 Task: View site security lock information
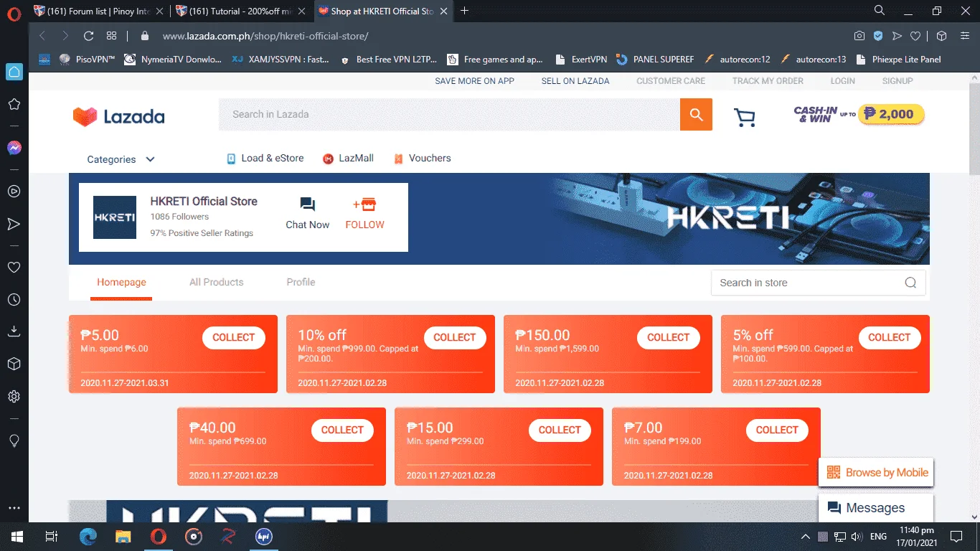(145, 36)
